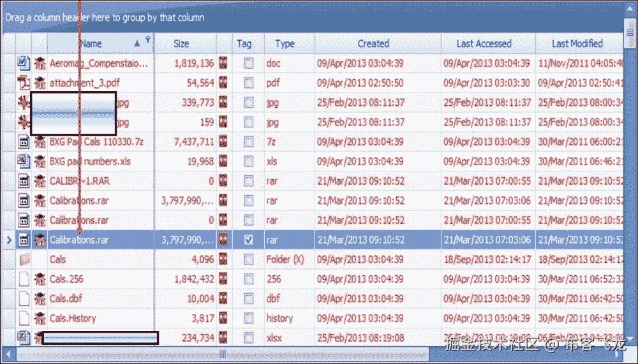638x364 pixels.
Task: Tag the Cals.History checkbox
Action: (x=248, y=318)
